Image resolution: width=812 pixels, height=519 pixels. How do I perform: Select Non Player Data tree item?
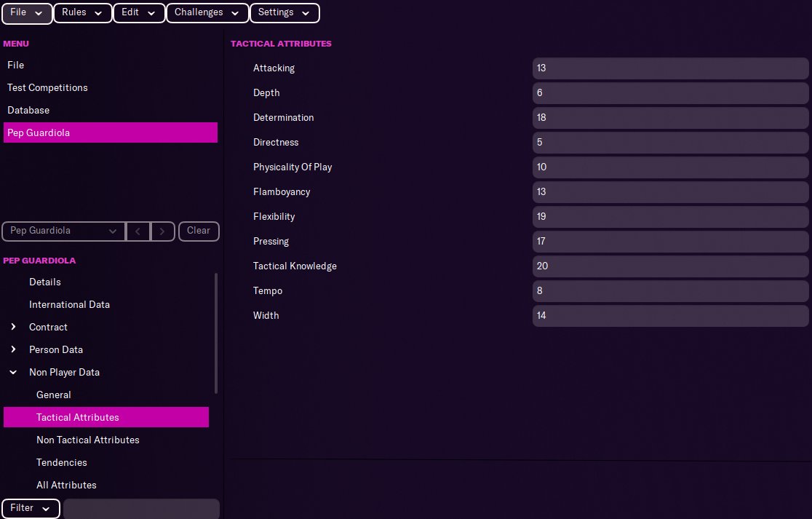click(x=64, y=373)
